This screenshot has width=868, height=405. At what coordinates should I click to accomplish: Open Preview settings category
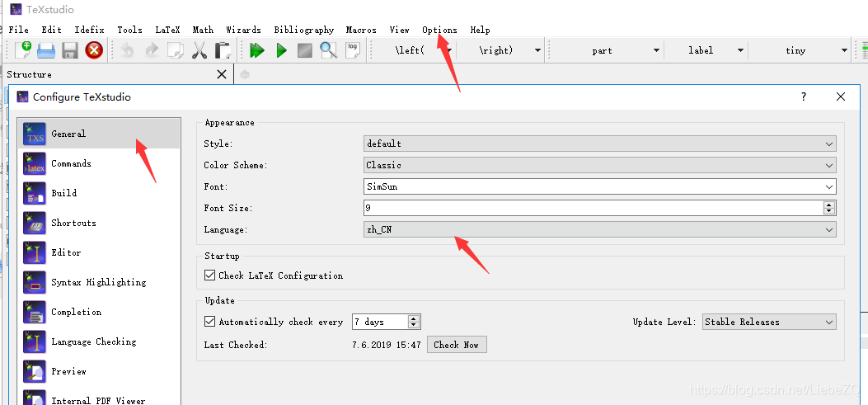(99, 371)
